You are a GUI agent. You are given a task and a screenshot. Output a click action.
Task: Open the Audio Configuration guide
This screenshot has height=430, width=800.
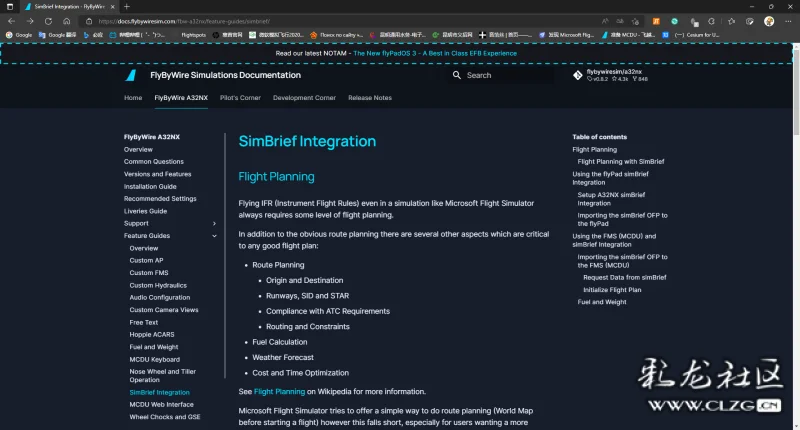(x=160, y=298)
